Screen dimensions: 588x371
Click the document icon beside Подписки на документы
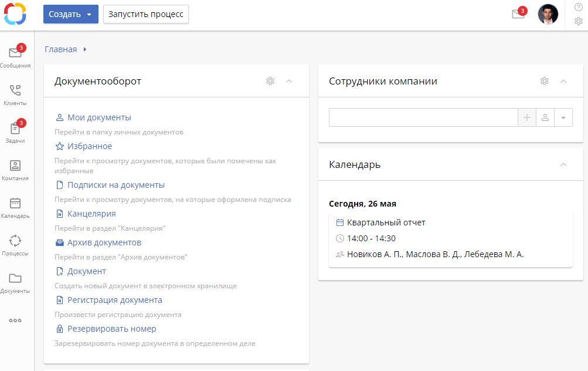[x=59, y=185]
